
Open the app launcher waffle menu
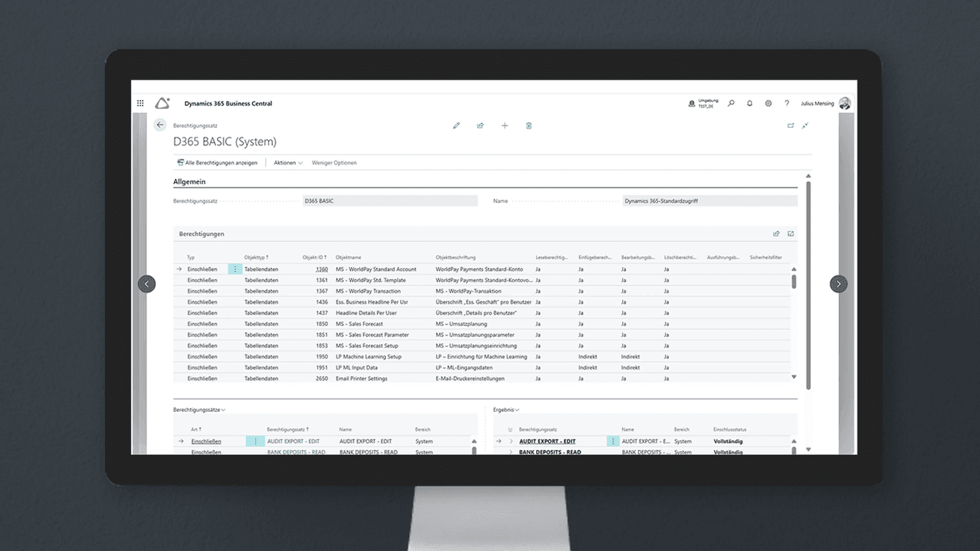[141, 103]
